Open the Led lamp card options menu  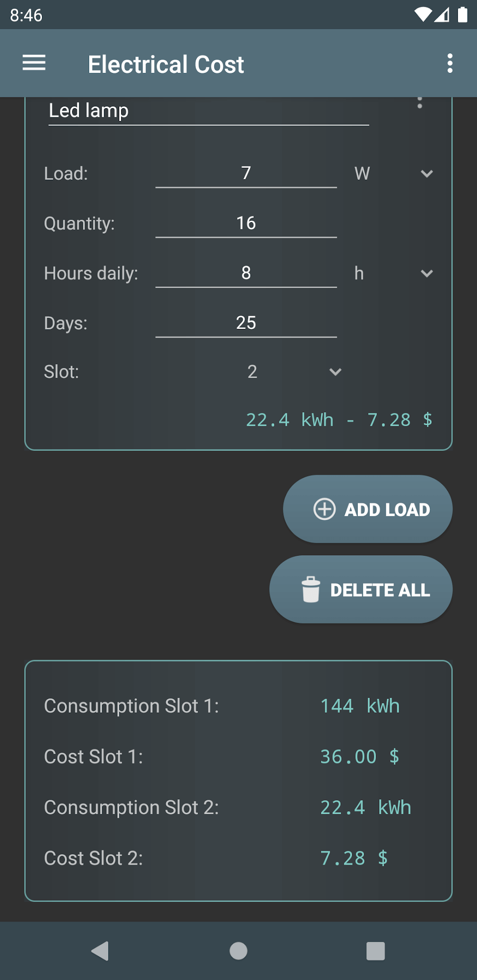pyautogui.click(x=420, y=102)
